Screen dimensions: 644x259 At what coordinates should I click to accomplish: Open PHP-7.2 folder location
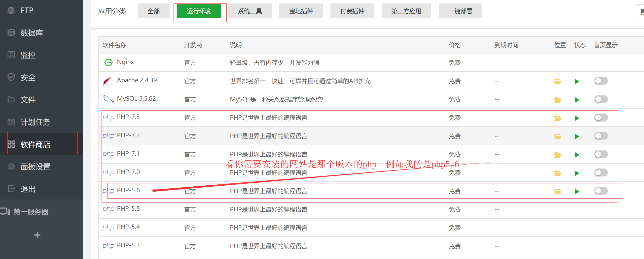coord(558,137)
